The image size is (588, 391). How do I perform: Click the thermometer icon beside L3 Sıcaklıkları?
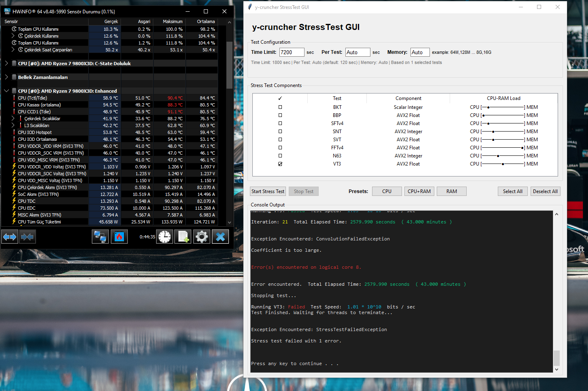coord(21,125)
